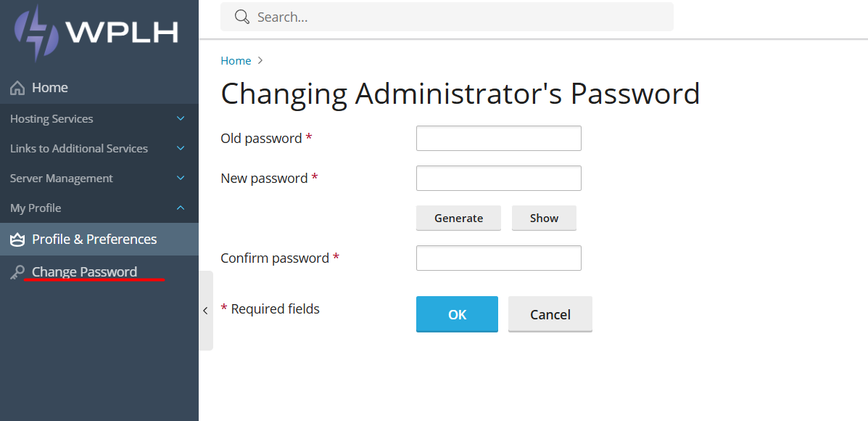Click the Generate password button
This screenshot has height=421, width=868.
458,218
